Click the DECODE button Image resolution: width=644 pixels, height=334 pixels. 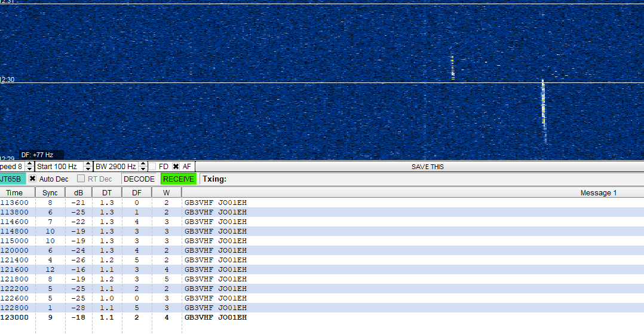tap(139, 179)
